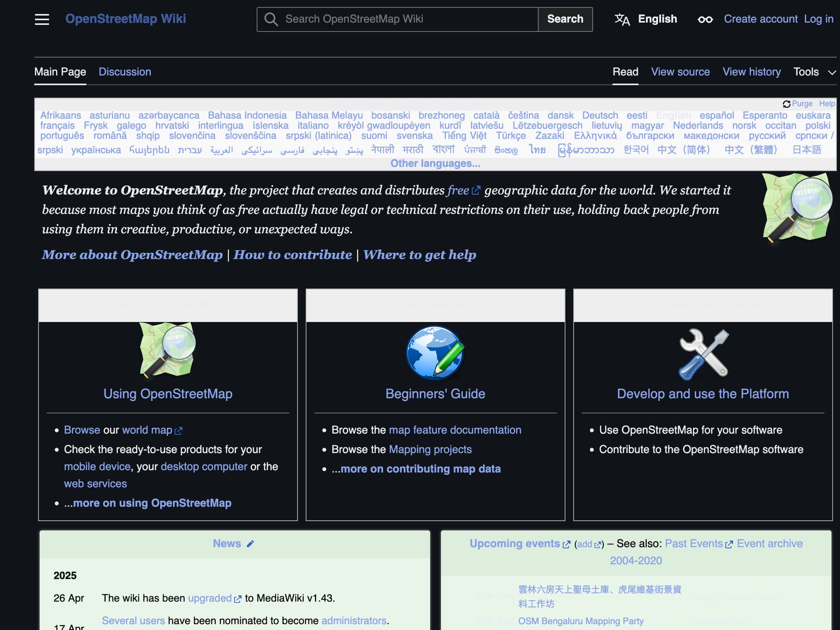Select the Main Page tab
840x630 pixels.
click(60, 72)
